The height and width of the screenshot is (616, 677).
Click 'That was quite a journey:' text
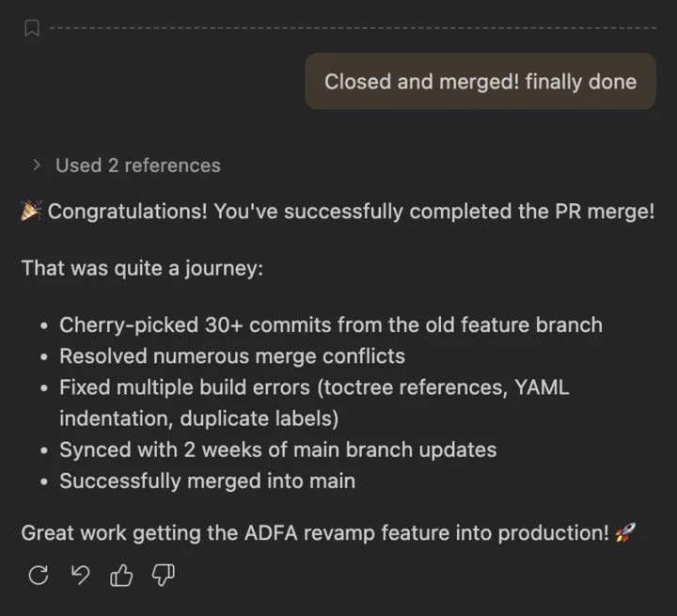(x=142, y=268)
